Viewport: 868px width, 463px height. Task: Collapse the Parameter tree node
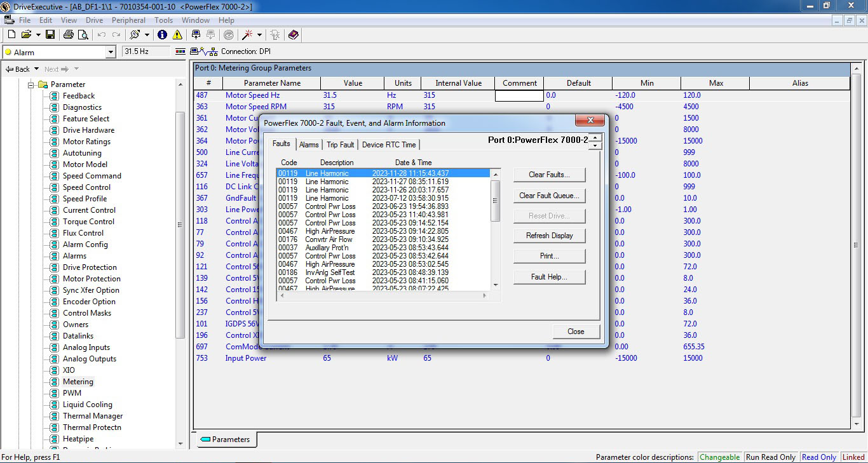(x=31, y=84)
